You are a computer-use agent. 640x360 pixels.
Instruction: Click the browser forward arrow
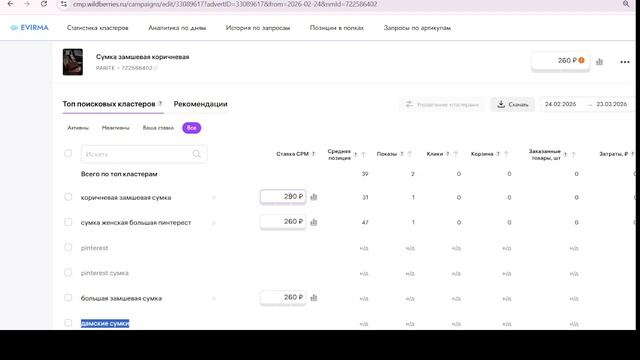27,4
